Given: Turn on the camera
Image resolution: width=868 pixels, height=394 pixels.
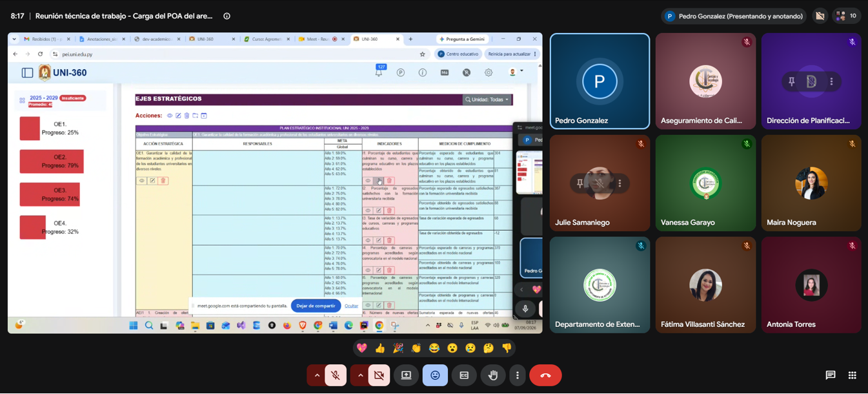Looking at the screenshot, I should click(x=379, y=375).
